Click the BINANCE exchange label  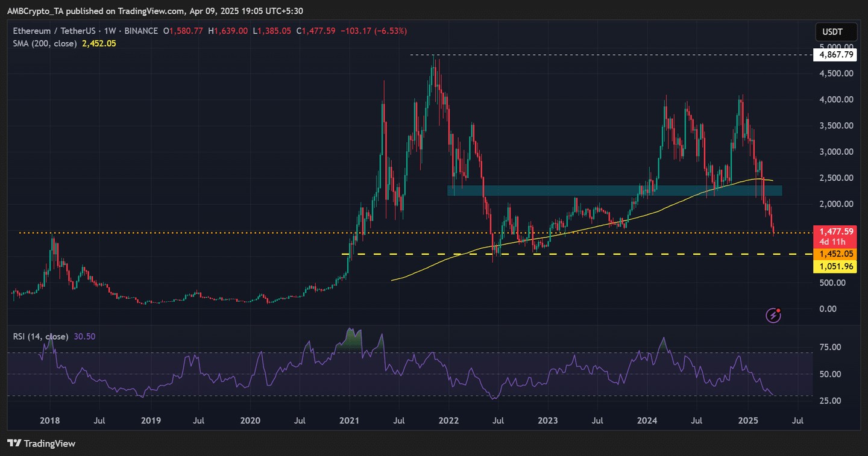pyautogui.click(x=140, y=31)
